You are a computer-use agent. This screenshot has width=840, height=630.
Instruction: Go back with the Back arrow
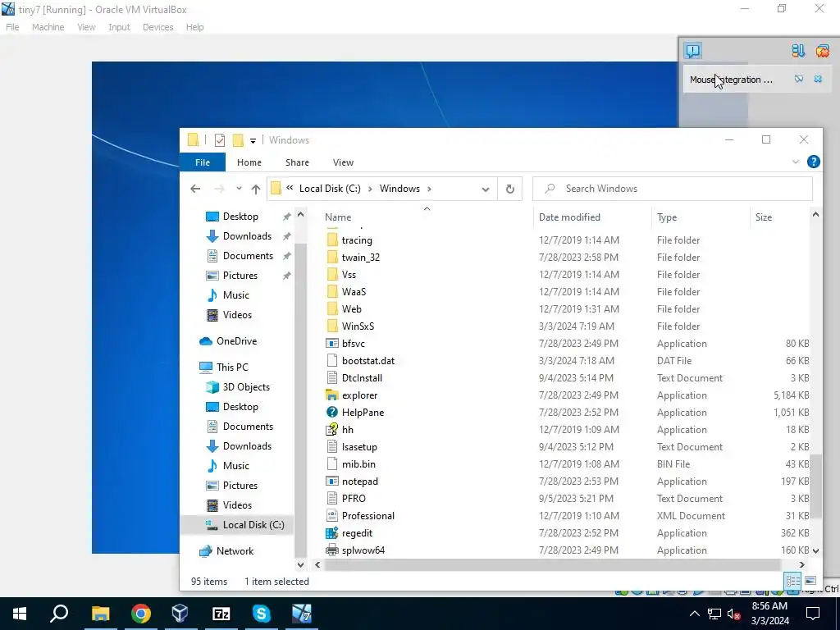coord(195,189)
